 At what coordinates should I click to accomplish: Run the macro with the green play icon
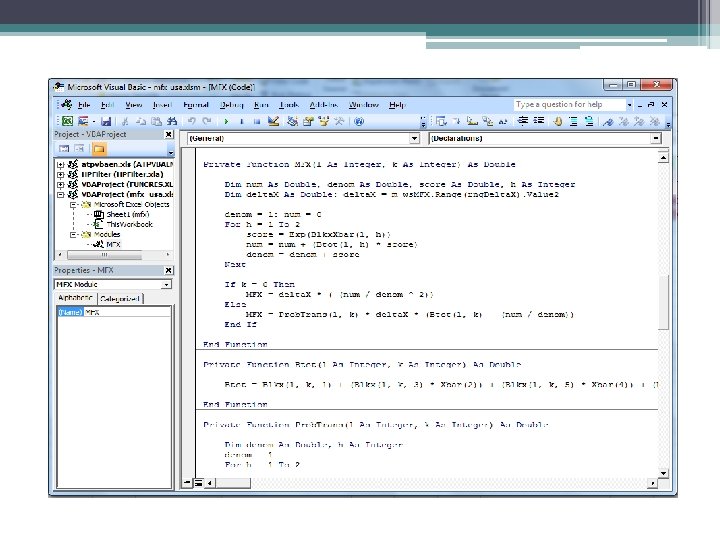pos(226,121)
